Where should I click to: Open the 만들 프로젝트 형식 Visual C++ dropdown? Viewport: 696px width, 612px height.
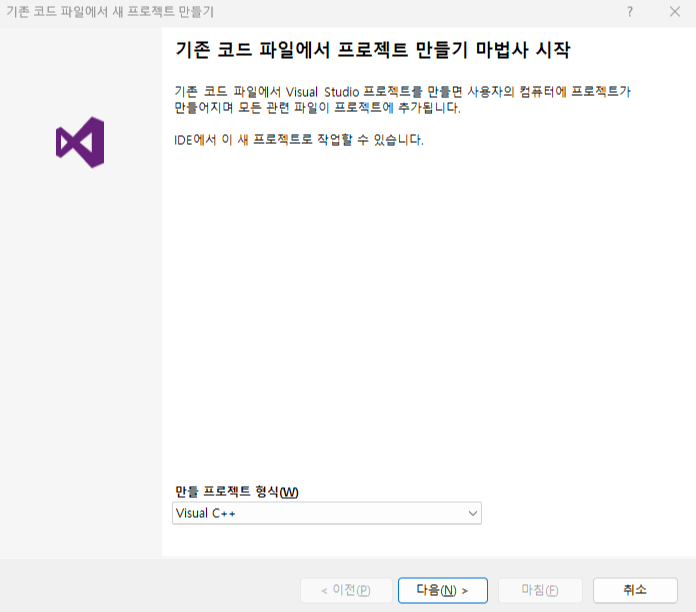click(x=327, y=513)
